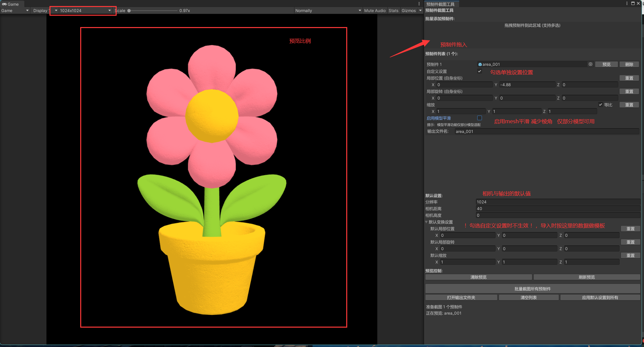This screenshot has width=644, height=347.
Task: Click the output file name field area_001
Action: tap(547, 131)
